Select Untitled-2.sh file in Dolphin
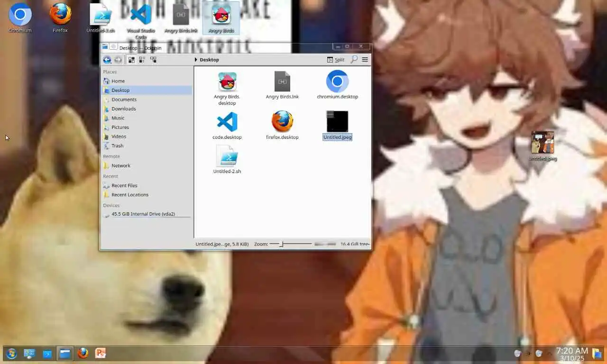Viewport: 607px width, 364px height. (227, 156)
